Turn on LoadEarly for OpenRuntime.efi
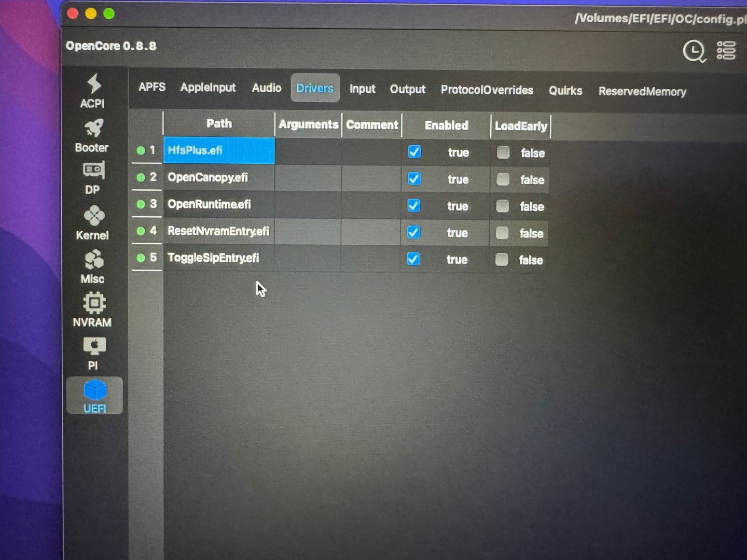The image size is (747, 560). click(x=502, y=206)
